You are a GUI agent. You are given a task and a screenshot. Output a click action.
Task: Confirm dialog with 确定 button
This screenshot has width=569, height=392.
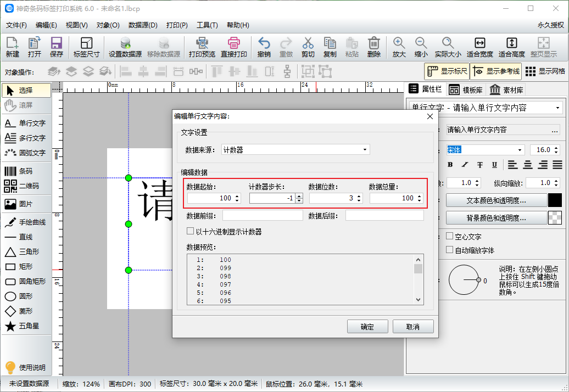[x=367, y=326]
